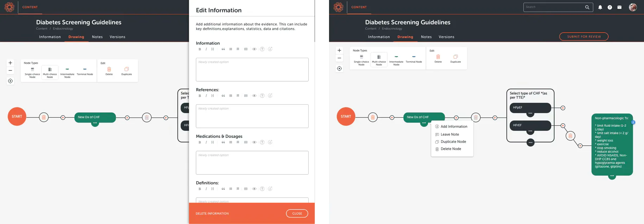Insert numbered list in the Information editor

[x=238, y=49]
